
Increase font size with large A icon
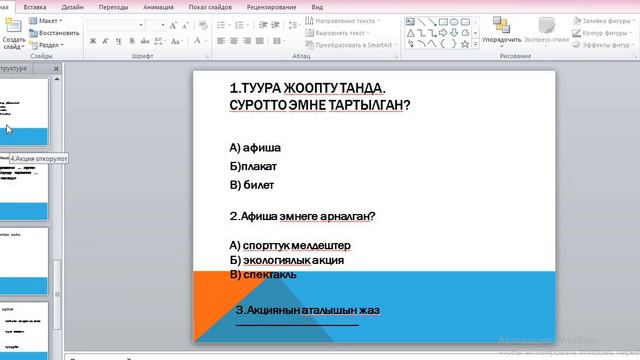173,25
